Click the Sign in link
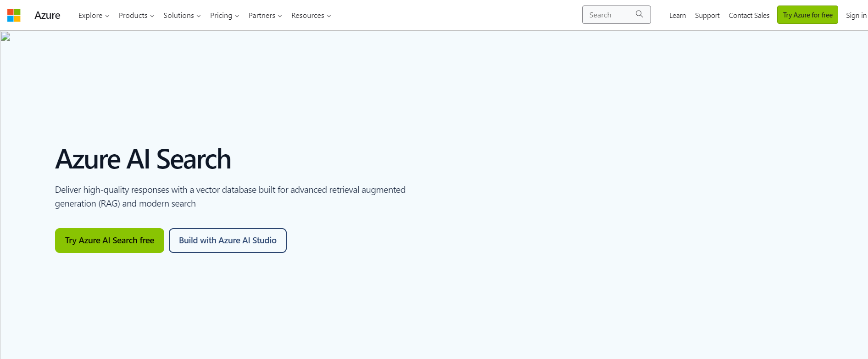 coord(856,16)
